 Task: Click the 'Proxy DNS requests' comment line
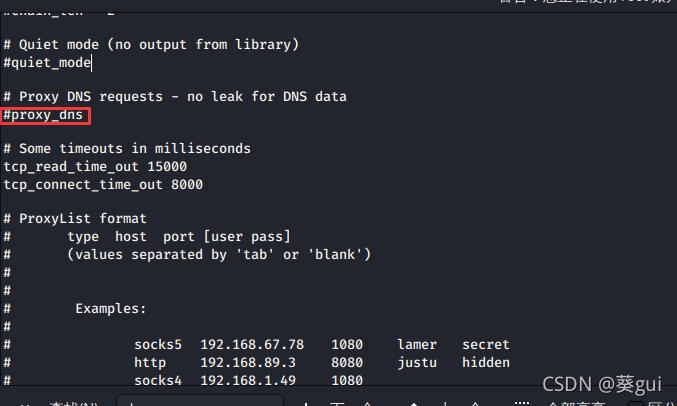tap(175, 97)
